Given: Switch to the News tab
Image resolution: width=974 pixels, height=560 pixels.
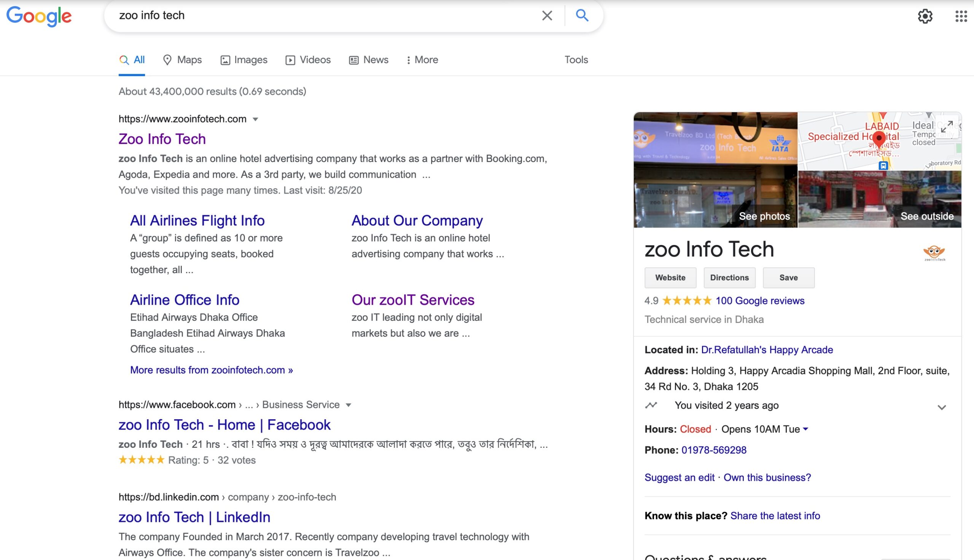Looking at the screenshot, I should (x=368, y=60).
